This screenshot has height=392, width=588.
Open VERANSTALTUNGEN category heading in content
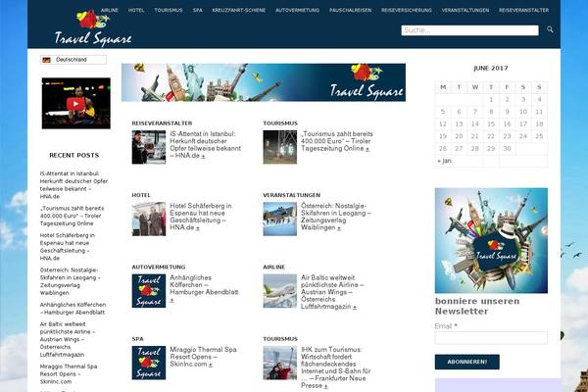pyautogui.click(x=292, y=195)
